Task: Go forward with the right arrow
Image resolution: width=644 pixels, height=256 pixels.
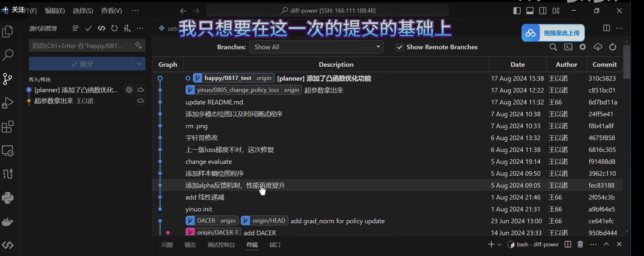Action: 196,11
